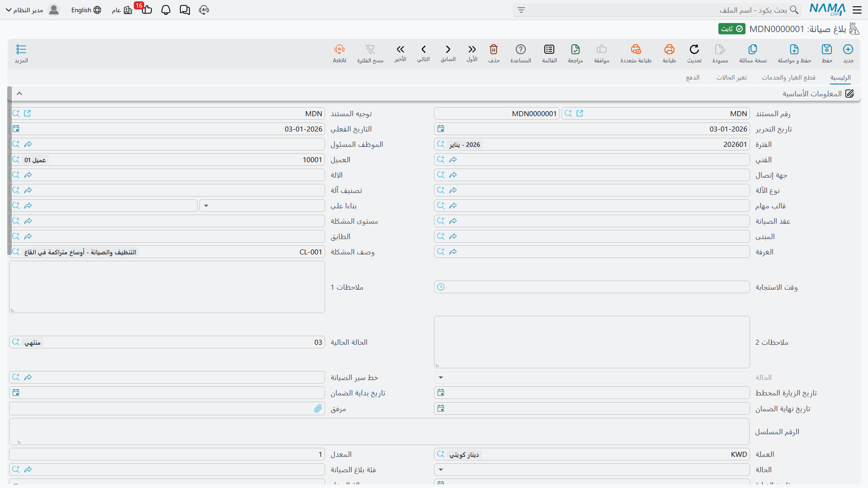
Task: Open notifications bell icon
Action: pyautogui.click(x=166, y=10)
